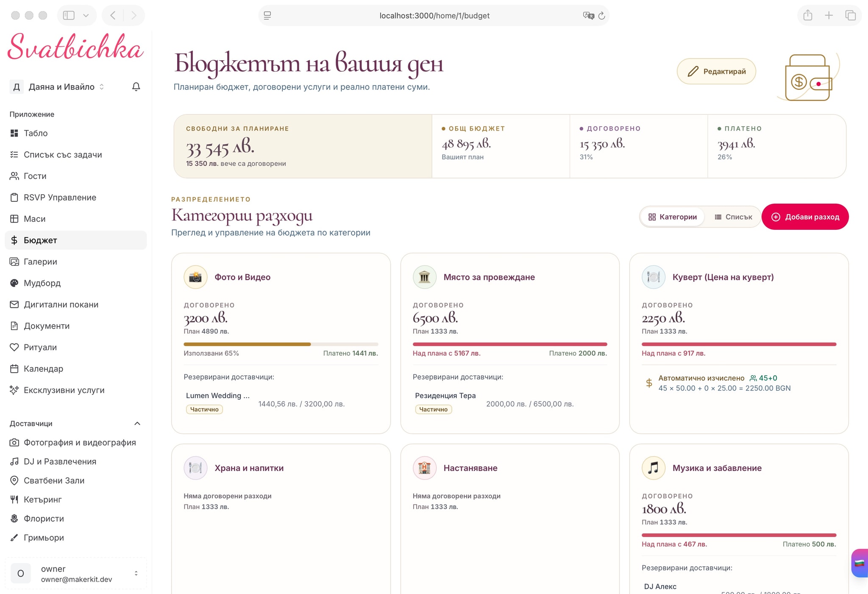This screenshot has height=594, width=868.
Task: Click the Сватбени Зали location pin icon
Action: (14, 480)
